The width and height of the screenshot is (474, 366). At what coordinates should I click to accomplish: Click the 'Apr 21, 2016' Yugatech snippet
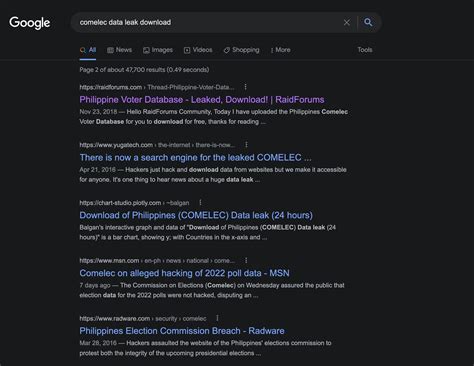pos(213,174)
